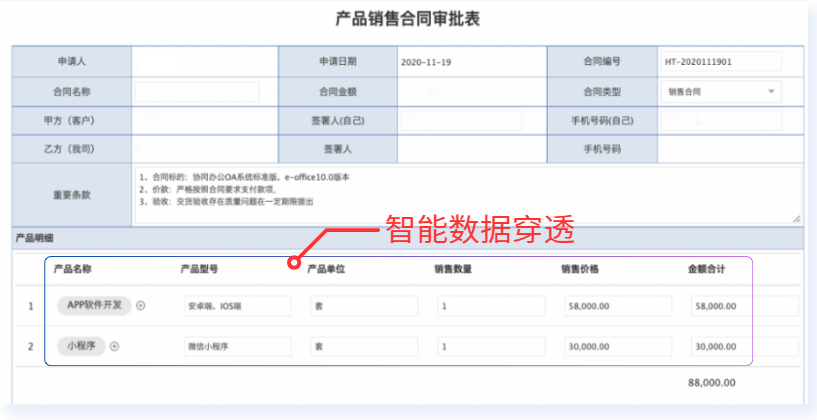Click the 销售数量 field in row 1
Viewport: 817px width, 420px height.
[x=491, y=306]
